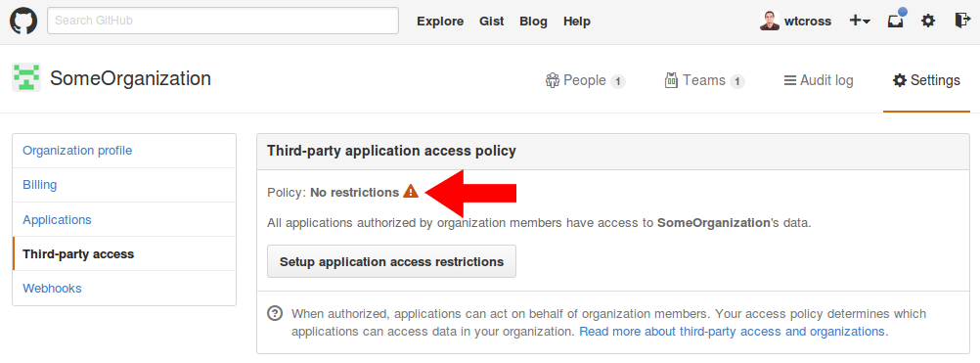Screen dimensions: 980x363
Task: Switch to the People tab
Action: (x=585, y=80)
